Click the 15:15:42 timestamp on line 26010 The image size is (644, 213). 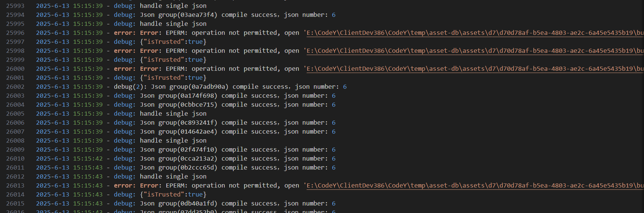pos(88,159)
